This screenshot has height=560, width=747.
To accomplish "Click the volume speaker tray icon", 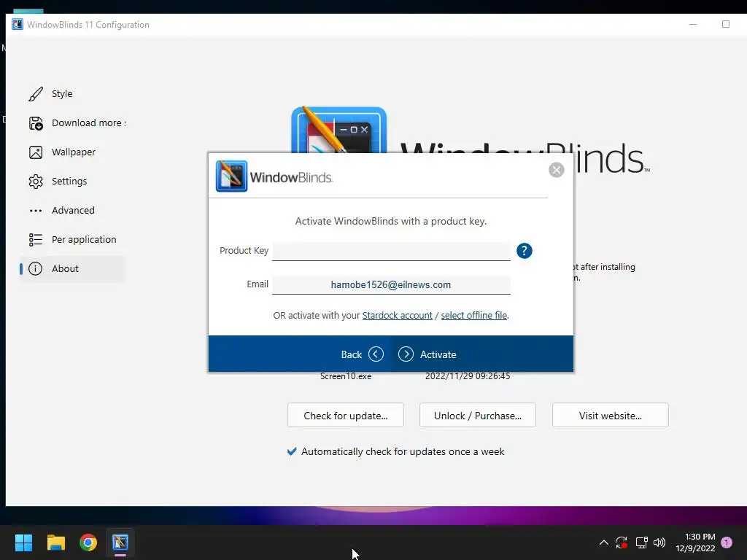I will [x=659, y=542].
